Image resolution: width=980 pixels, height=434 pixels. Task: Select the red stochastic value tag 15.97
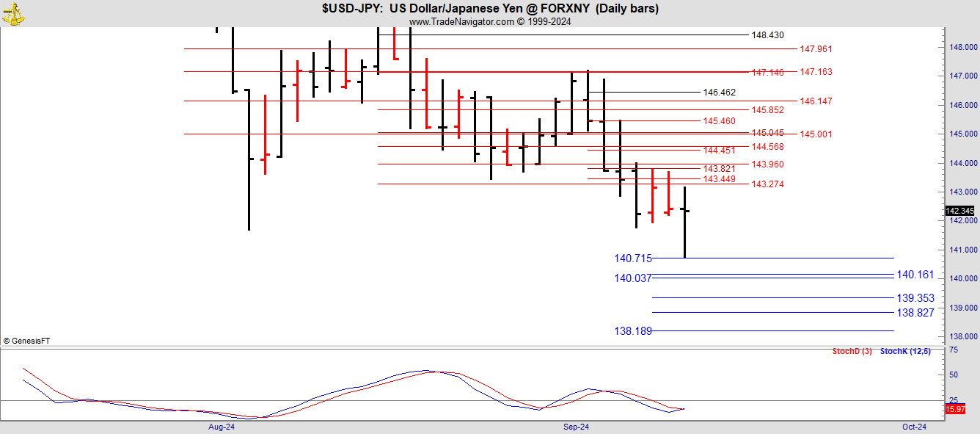coord(955,409)
